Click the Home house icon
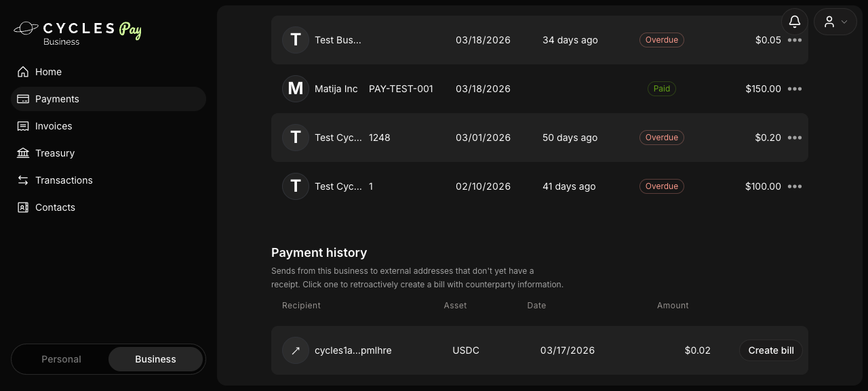Screen dimensions: 868x391 23,72
